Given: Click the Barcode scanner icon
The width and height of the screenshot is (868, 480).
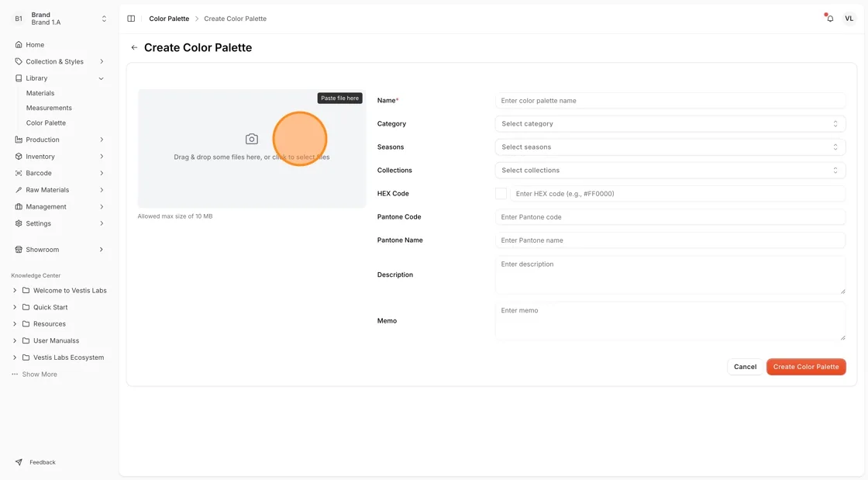Looking at the screenshot, I should 19,173.
